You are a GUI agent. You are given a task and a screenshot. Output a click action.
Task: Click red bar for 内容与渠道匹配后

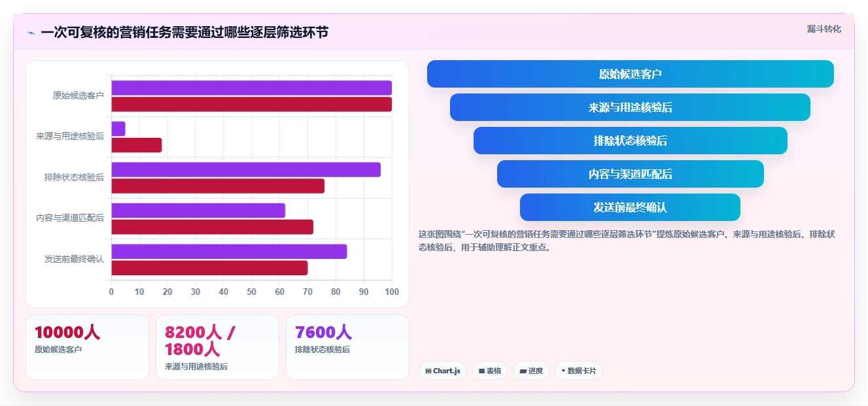[x=213, y=227]
